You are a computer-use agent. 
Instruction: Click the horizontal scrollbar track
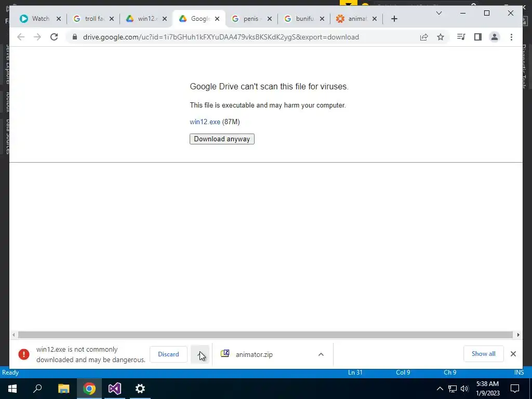pyautogui.click(x=265, y=335)
